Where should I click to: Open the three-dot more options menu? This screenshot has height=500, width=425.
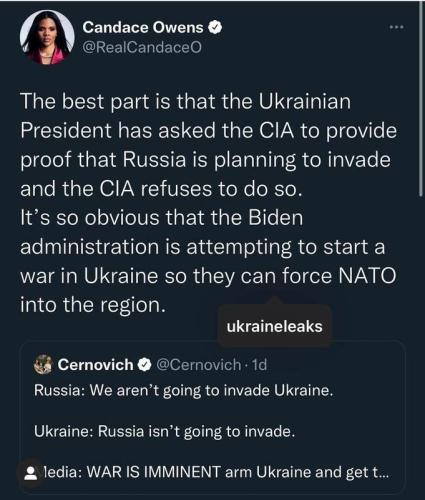[397, 27]
